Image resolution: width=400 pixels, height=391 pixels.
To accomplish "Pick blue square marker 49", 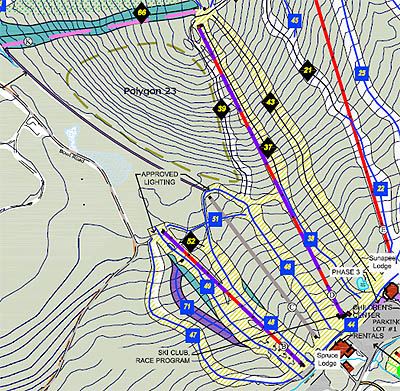I will [207, 287].
